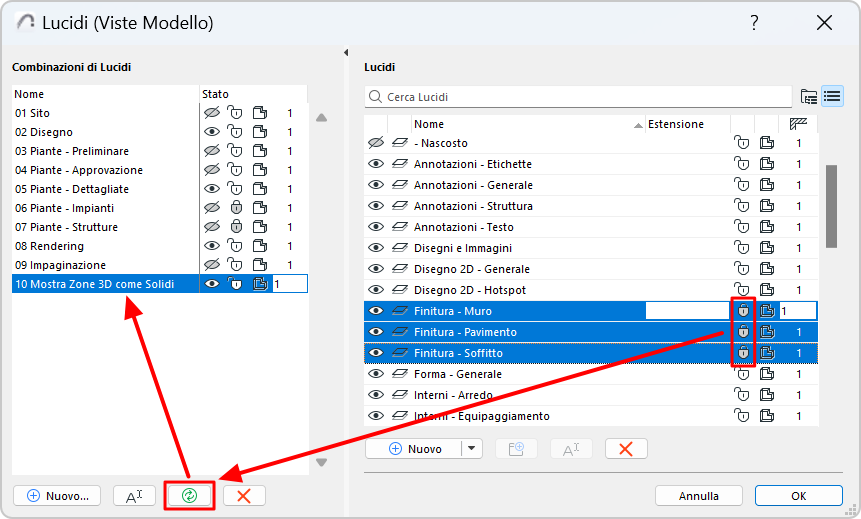The width and height of the screenshot is (861, 519).
Task: Open the Nuovo layer dropdown arrow
Action: point(472,449)
